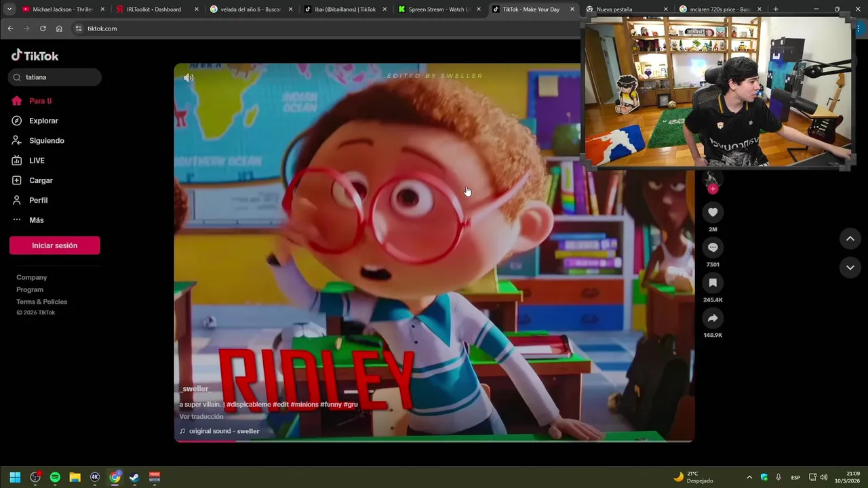The image size is (868, 488).
Task: Open the ESP language switcher
Action: [x=795, y=477]
